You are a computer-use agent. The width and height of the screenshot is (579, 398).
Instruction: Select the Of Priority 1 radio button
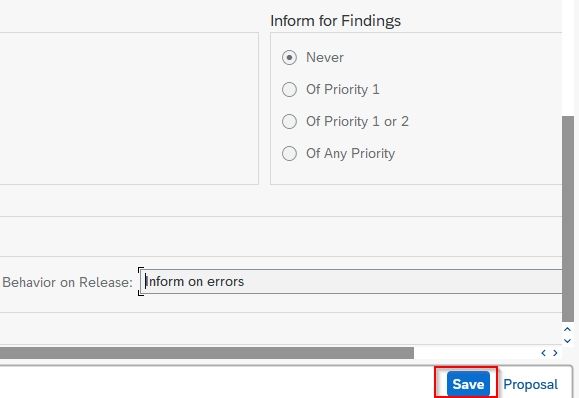pyautogui.click(x=289, y=89)
